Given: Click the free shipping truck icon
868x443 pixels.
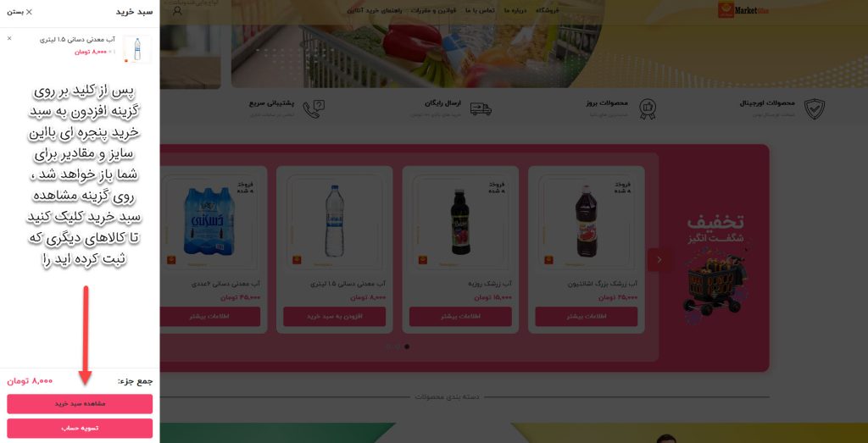Looking at the screenshot, I should (x=481, y=109).
